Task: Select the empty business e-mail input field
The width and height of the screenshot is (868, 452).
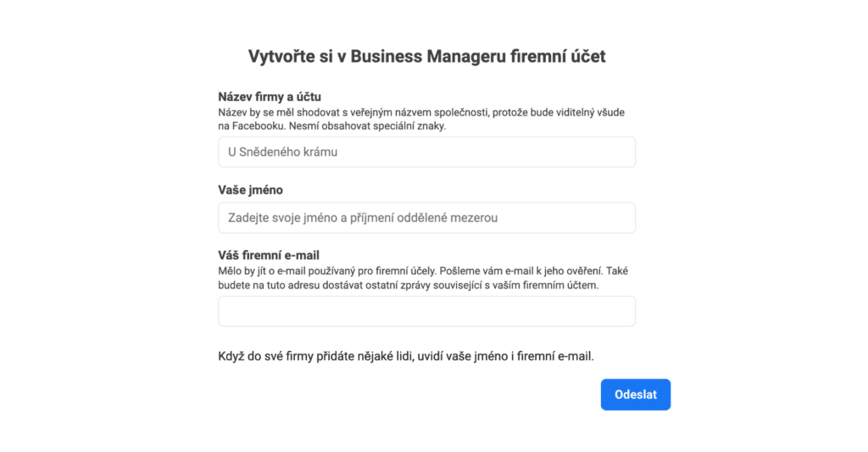Action: coord(426,311)
